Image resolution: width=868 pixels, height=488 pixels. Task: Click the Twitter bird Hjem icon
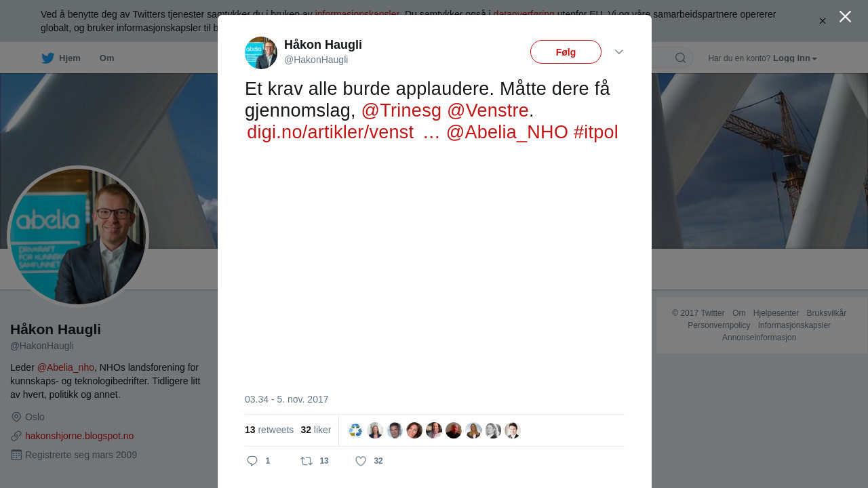(x=47, y=58)
